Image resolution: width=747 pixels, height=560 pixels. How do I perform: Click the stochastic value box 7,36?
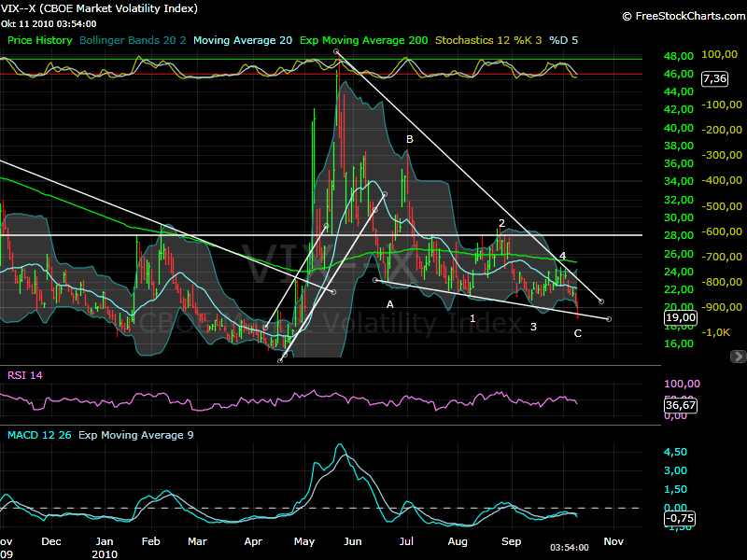(714, 78)
